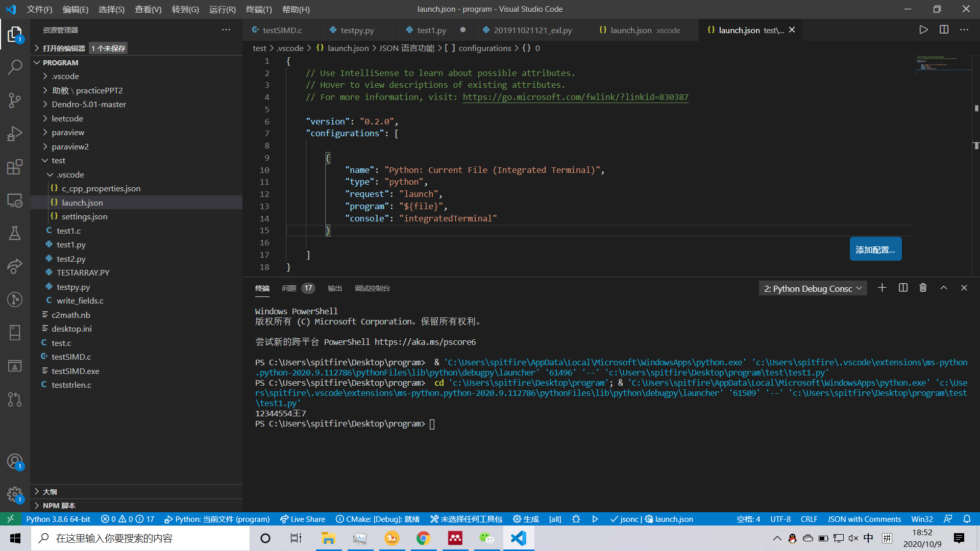This screenshot has height=551, width=980.
Task: Click Live Share in status bar
Action: (302, 519)
